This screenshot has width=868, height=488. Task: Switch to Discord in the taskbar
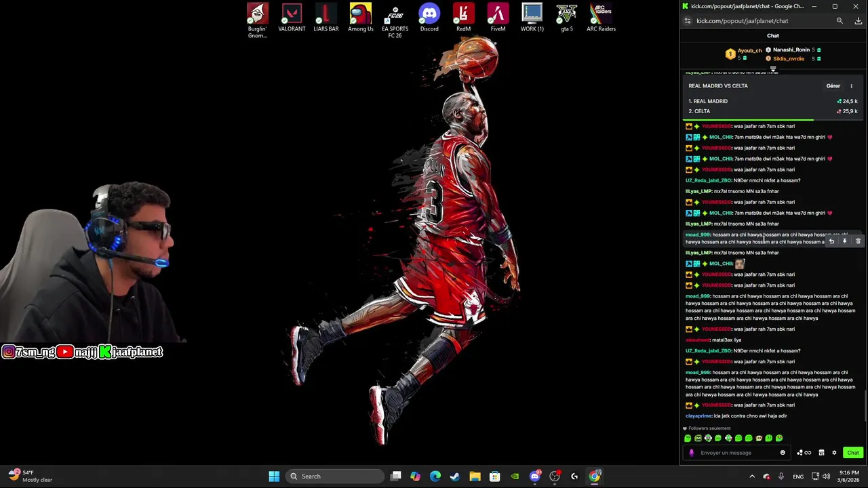click(x=534, y=476)
